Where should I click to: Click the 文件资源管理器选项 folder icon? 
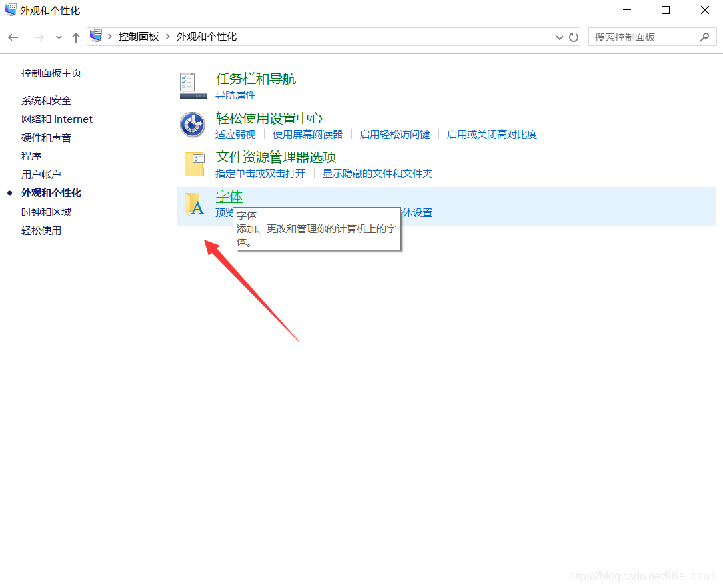click(194, 164)
